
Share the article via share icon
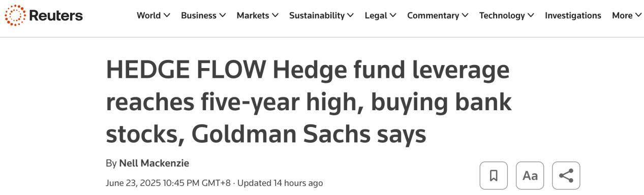coord(566,176)
